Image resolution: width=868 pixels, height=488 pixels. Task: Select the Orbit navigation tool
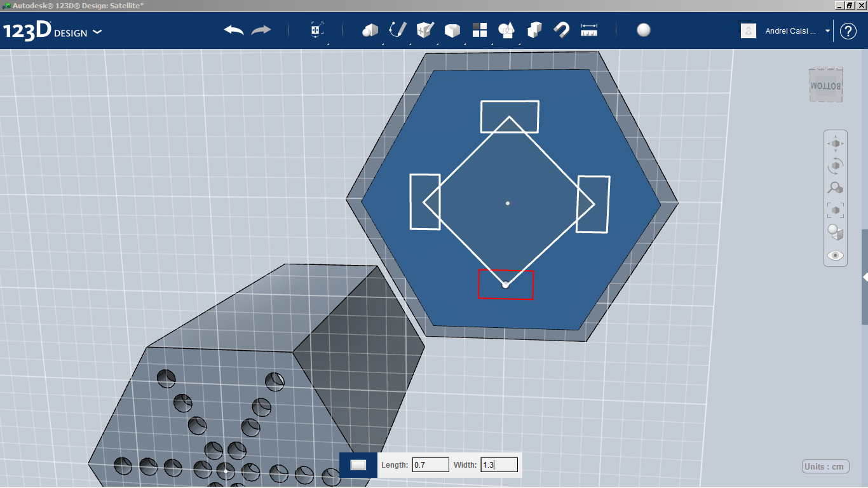836,166
